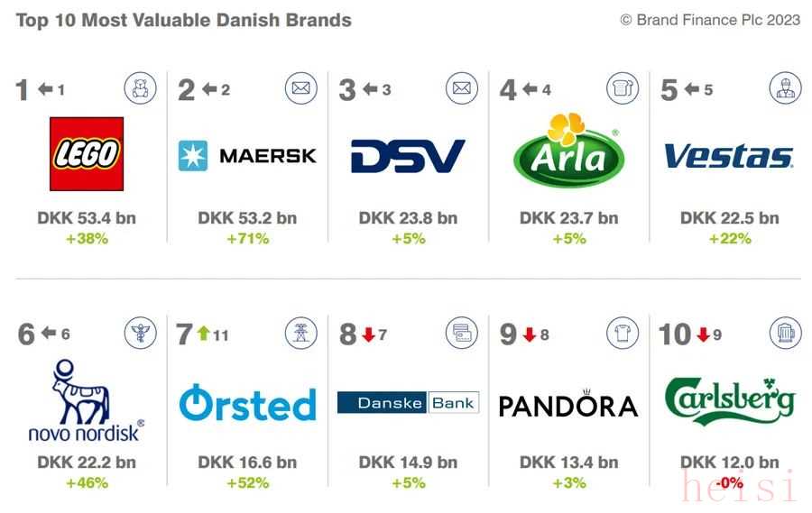Click the green Carlsberg logo

729,401
